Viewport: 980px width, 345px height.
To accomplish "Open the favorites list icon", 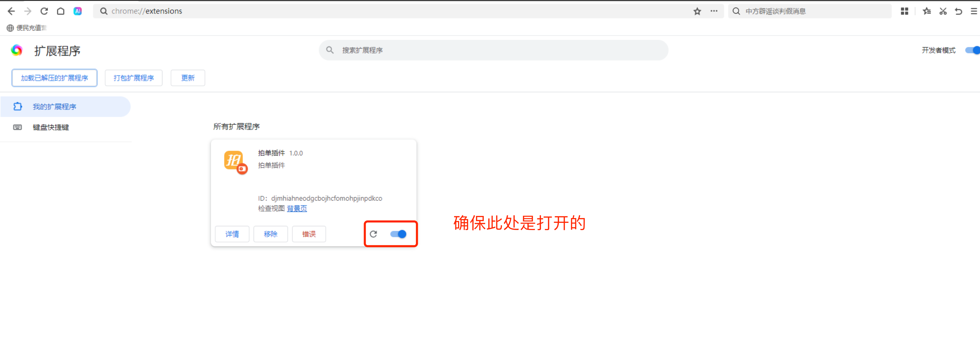I will tap(926, 11).
